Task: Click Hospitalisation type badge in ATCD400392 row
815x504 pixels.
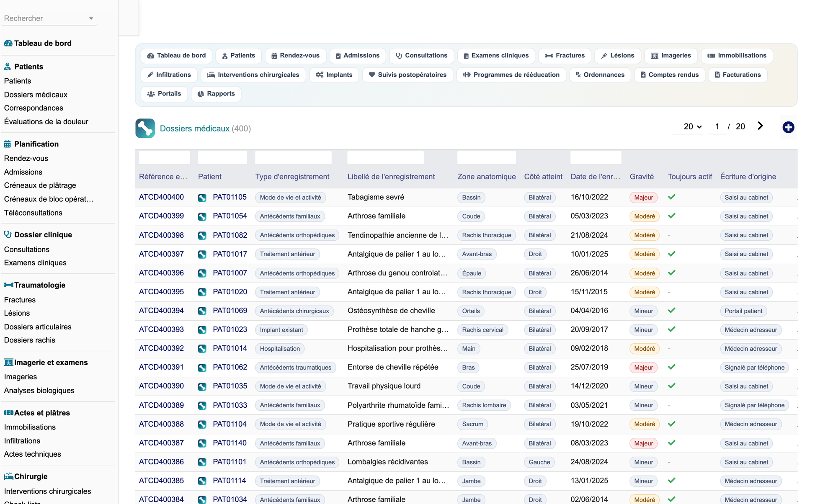Action: point(280,349)
